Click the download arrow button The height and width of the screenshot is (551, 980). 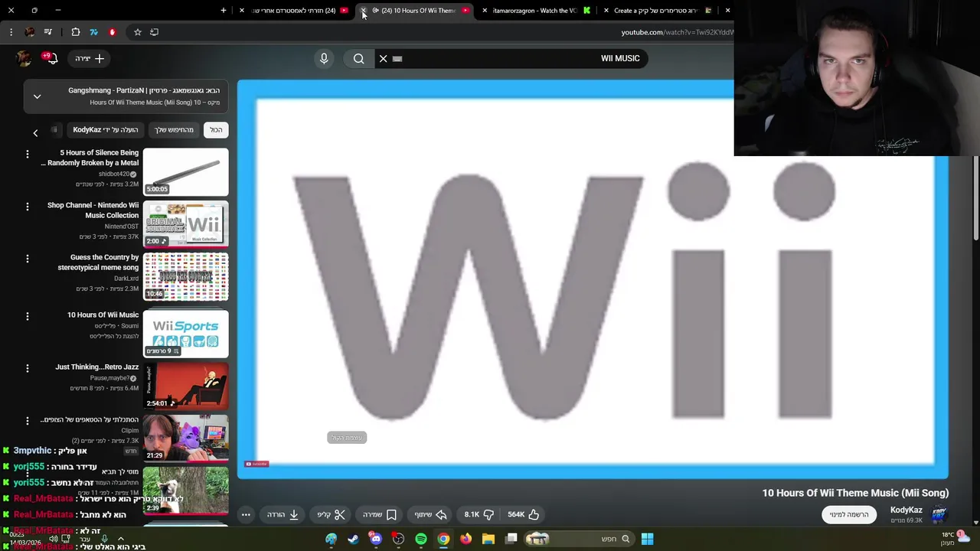click(283, 515)
